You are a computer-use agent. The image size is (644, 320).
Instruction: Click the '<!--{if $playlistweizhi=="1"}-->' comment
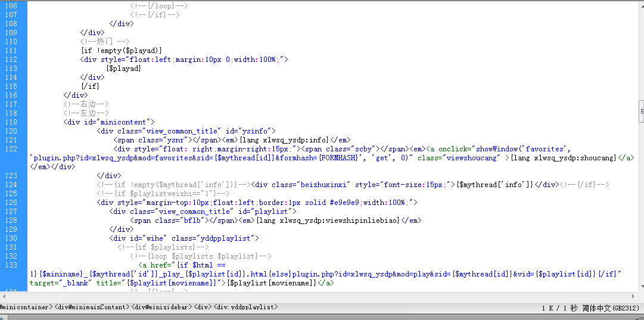pyautogui.click(x=163, y=194)
